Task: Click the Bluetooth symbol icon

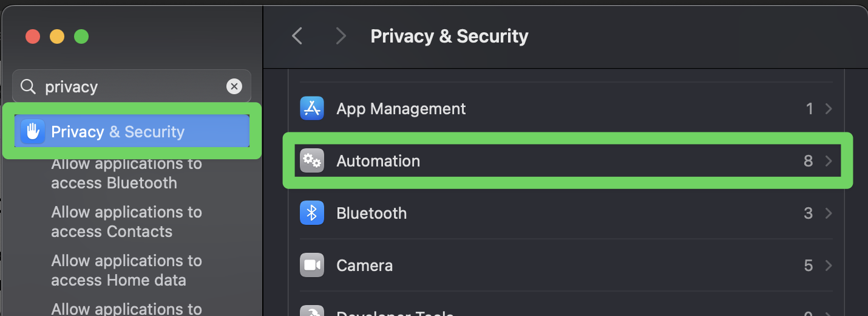Action: 312,213
